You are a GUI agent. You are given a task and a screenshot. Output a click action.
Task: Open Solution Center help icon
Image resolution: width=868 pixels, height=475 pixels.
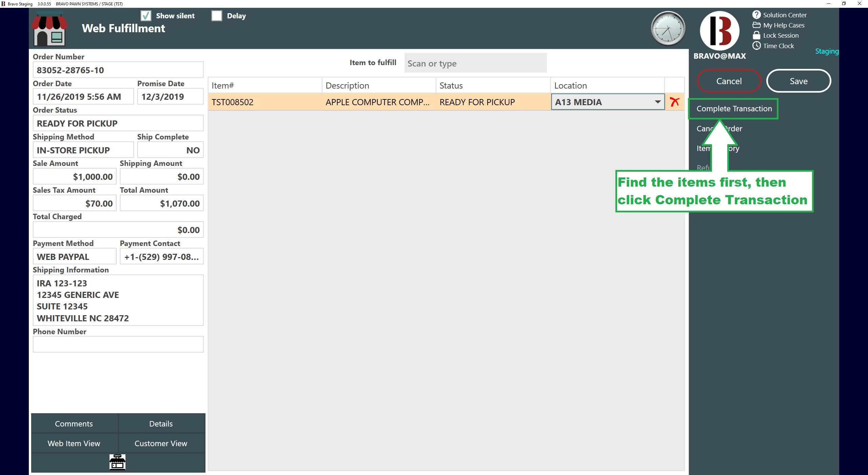(756, 15)
